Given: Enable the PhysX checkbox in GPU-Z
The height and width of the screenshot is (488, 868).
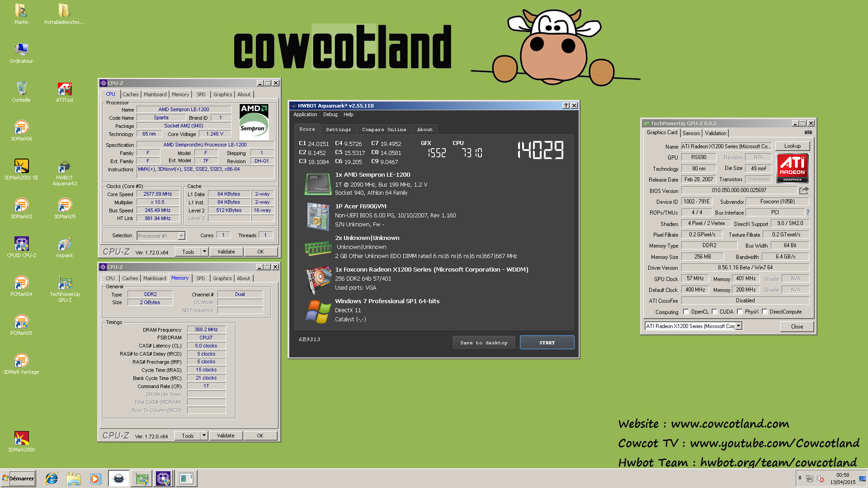Looking at the screenshot, I should point(740,312).
